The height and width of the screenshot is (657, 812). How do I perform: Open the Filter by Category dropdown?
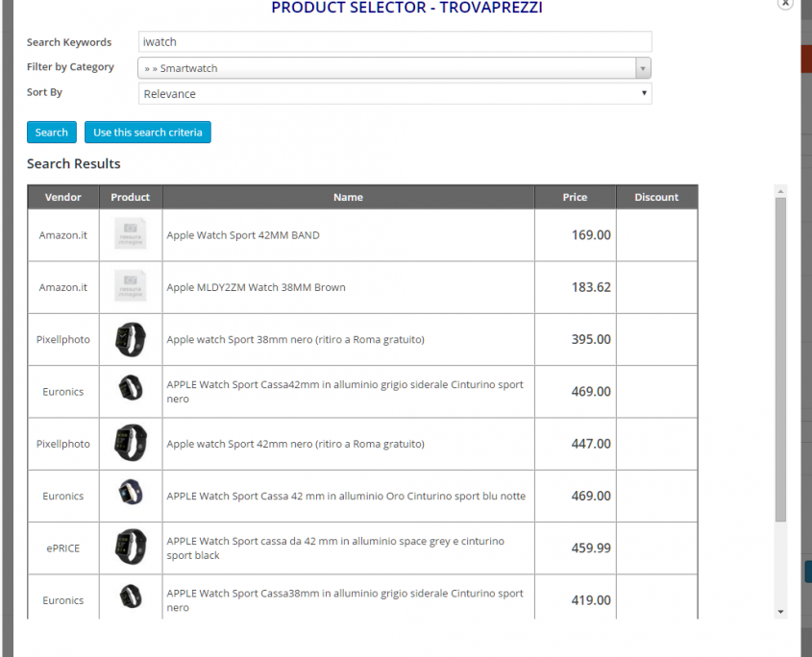tap(395, 68)
